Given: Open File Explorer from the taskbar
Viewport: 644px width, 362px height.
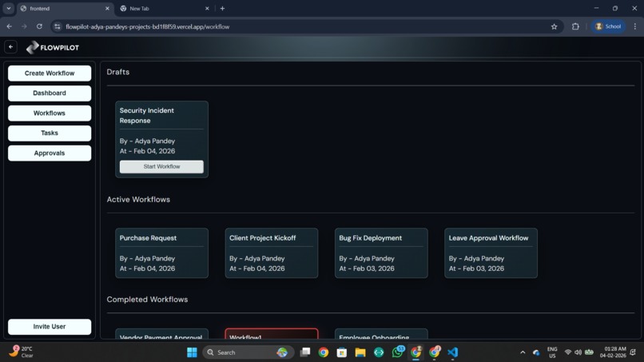Looking at the screenshot, I should [360, 352].
